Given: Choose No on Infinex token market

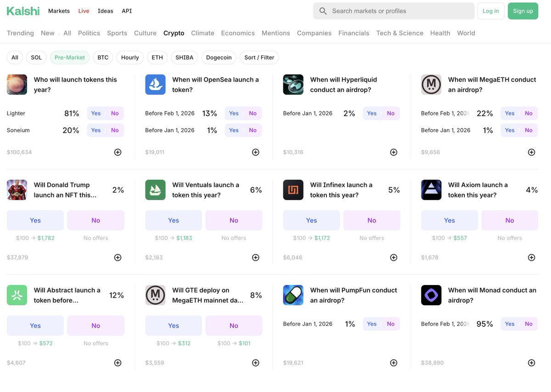Looking at the screenshot, I should (x=372, y=220).
